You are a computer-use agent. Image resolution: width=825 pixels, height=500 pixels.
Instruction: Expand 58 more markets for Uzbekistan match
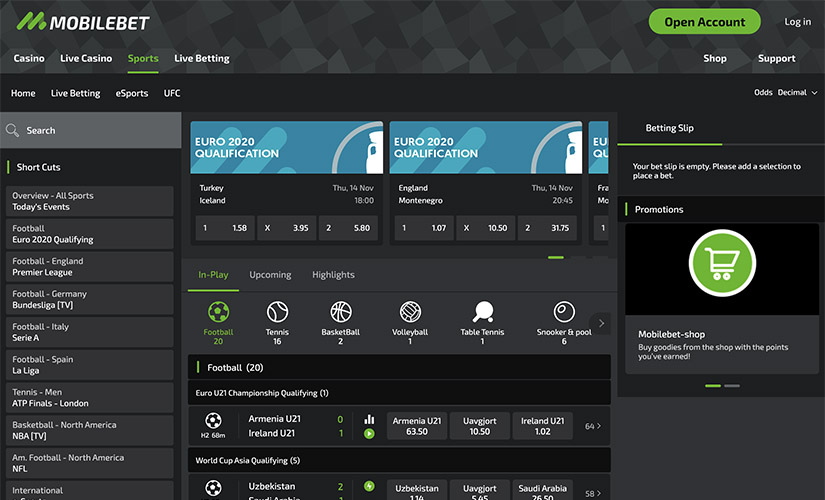pyautogui.click(x=593, y=494)
